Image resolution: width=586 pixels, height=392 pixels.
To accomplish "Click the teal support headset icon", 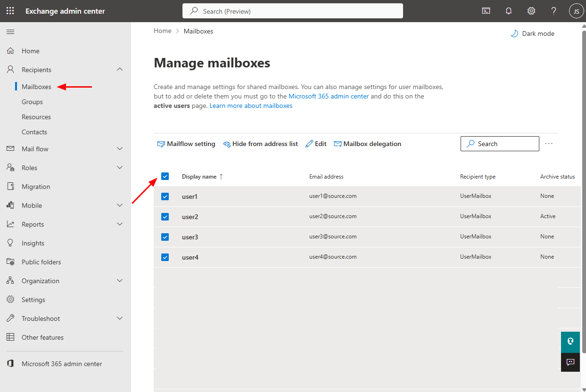I will pyautogui.click(x=570, y=341).
